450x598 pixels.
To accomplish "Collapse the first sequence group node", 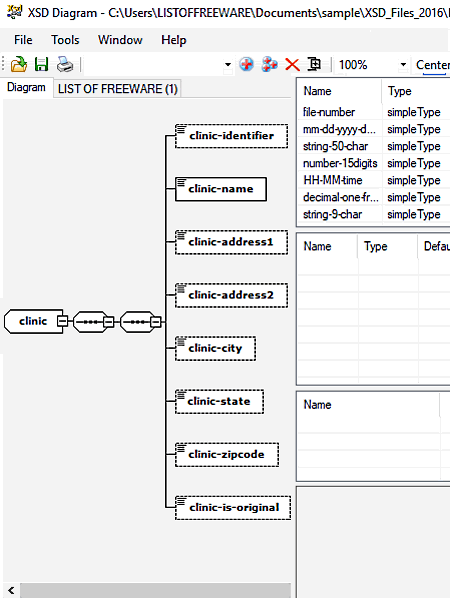I will click(109, 322).
